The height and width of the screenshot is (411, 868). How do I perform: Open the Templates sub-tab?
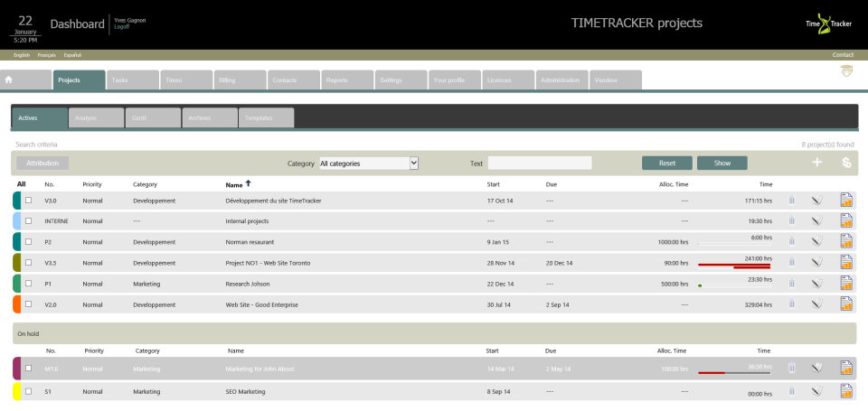pyautogui.click(x=266, y=117)
